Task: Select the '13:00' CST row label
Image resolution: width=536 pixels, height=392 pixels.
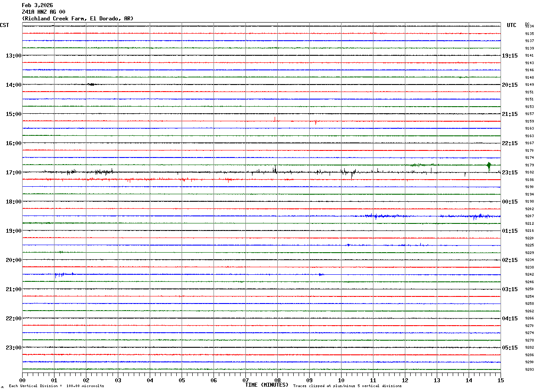Action: (x=13, y=56)
